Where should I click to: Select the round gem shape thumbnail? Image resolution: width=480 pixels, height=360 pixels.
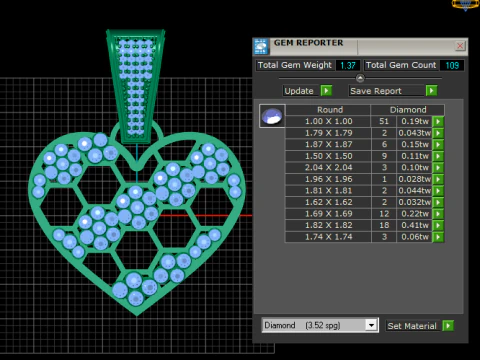tap(272, 116)
